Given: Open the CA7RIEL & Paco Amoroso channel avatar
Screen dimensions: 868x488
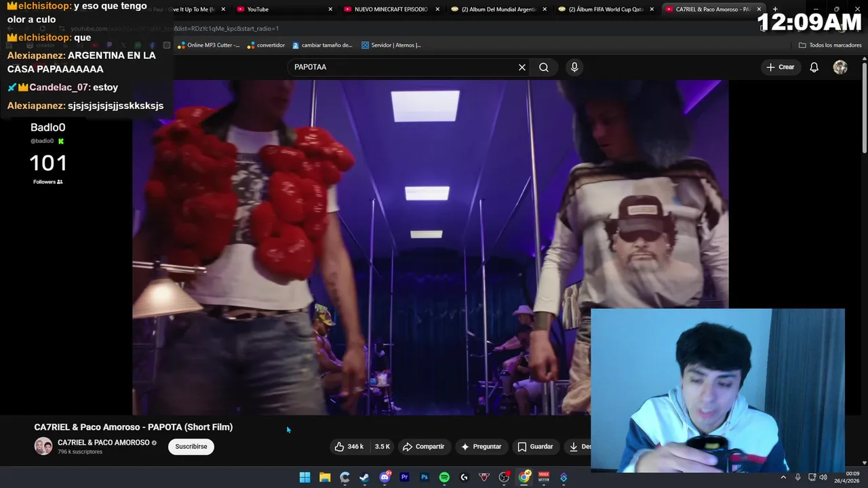Looking at the screenshot, I should click(x=43, y=447).
